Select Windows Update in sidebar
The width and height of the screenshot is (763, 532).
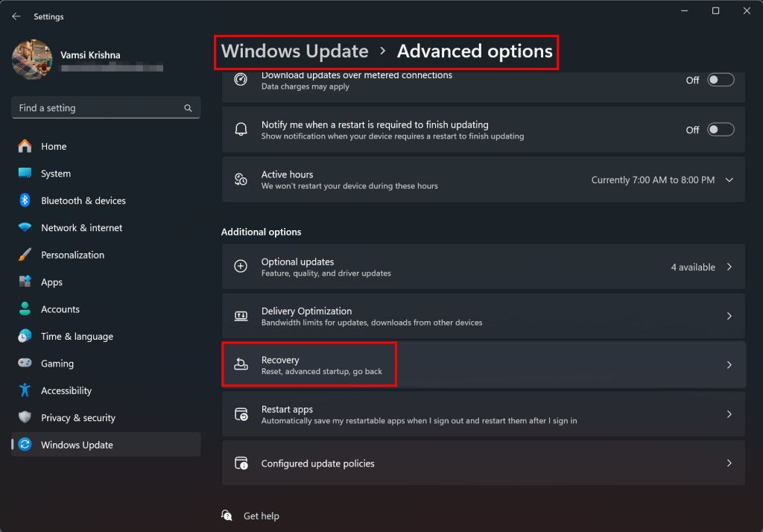(x=106, y=444)
